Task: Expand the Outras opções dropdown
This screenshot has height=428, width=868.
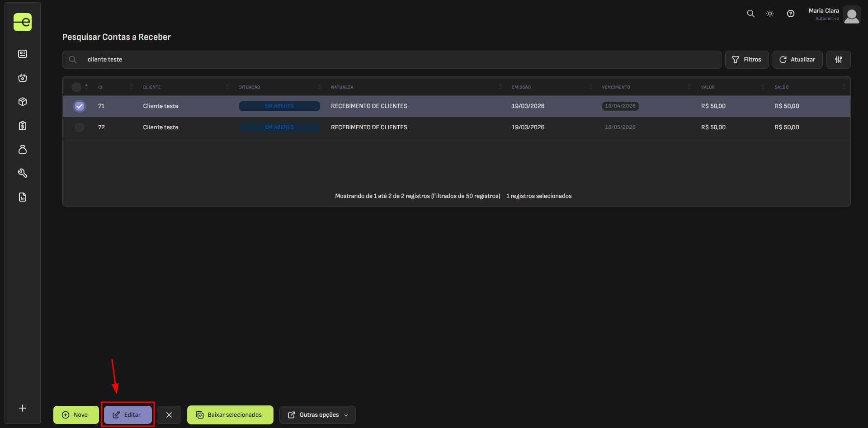Action: coord(317,415)
